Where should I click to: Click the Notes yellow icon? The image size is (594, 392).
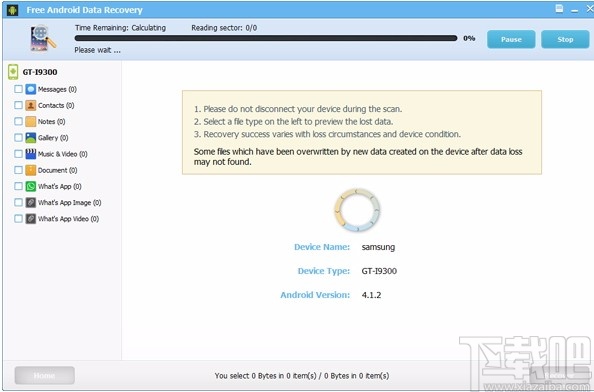coord(31,122)
